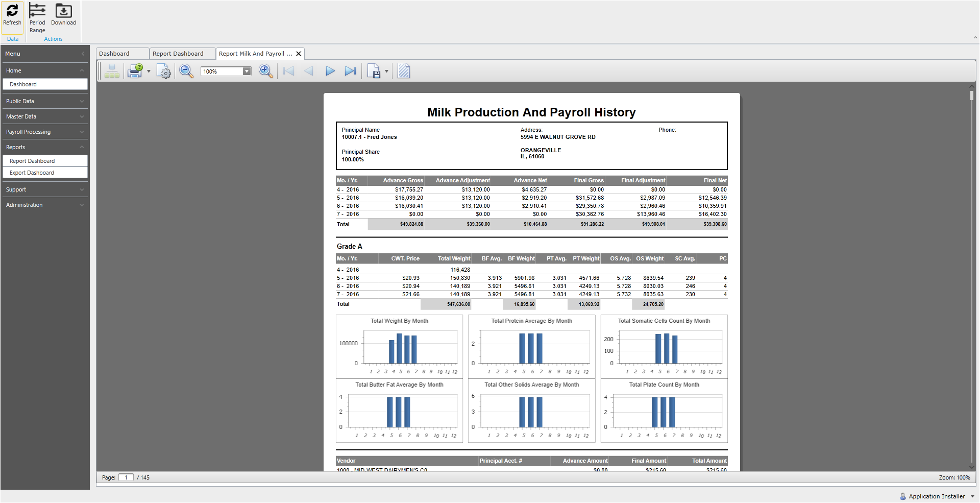Viewport: 980px width, 503px height.
Task: Click the document map toolbar icon
Action: [112, 71]
